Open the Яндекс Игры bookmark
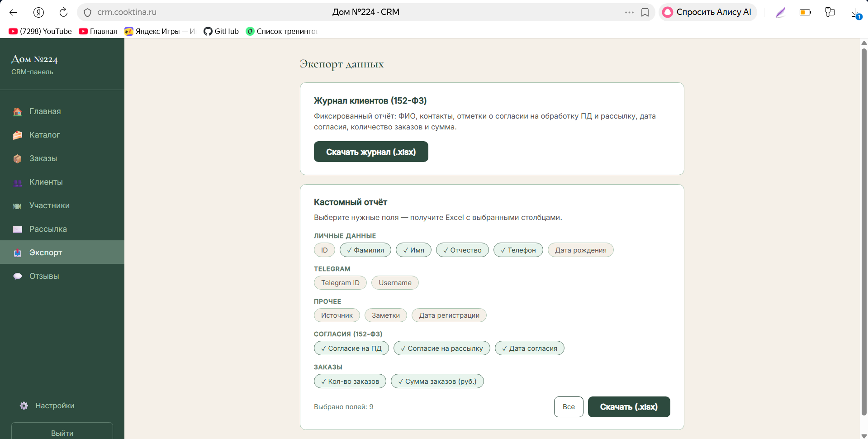This screenshot has height=439, width=868. [160, 31]
